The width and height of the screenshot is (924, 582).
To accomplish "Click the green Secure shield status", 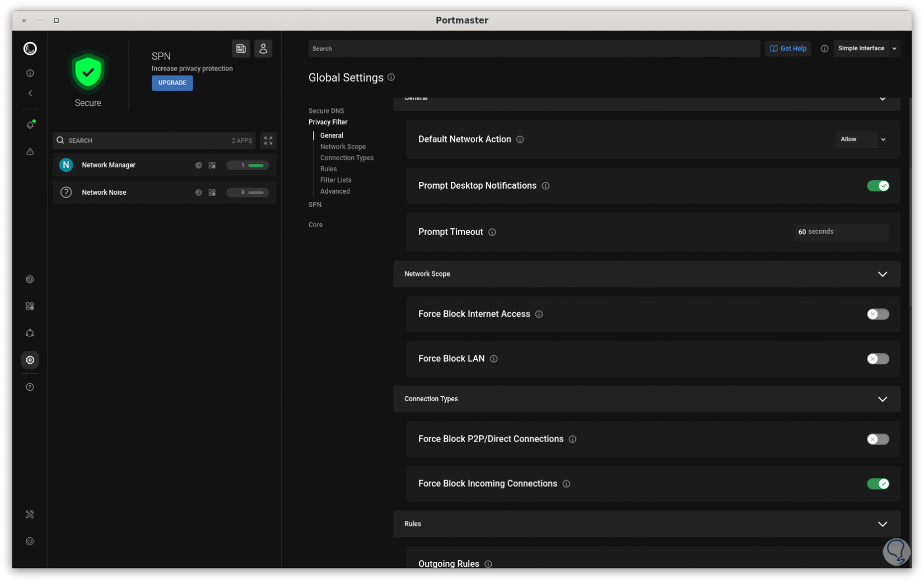I will coord(88,72).
